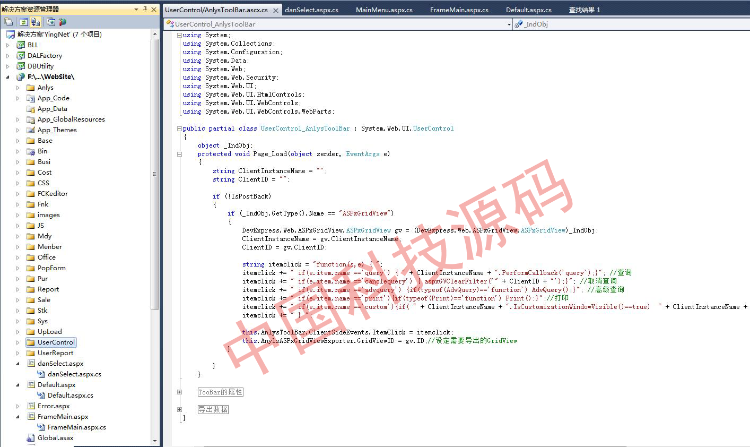750x447 pixels.
Task: Switch to the Default.aspx.cs editor tab
Action: coord(529,10)
